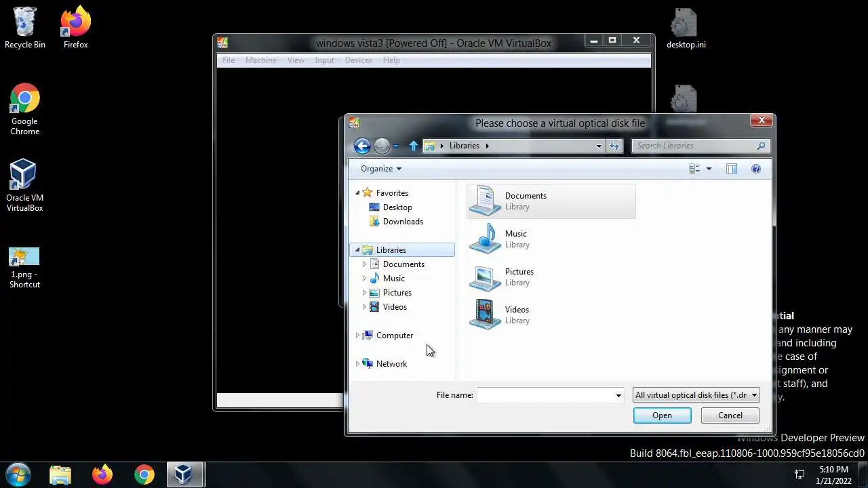This screenshot has width=868, height=488.
Task: Select Pictures library in file list
Action: pyautogui.click(x=551, y=277)
